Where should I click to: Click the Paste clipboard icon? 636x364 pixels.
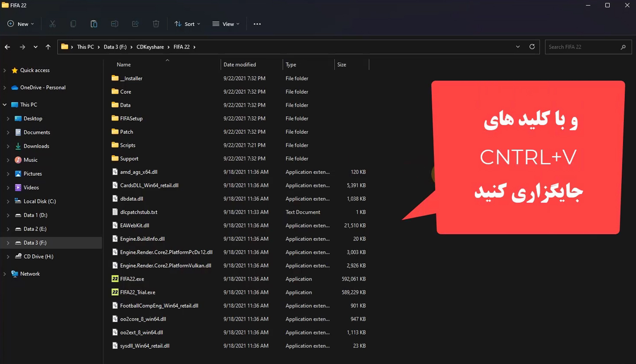click(94, 24)
